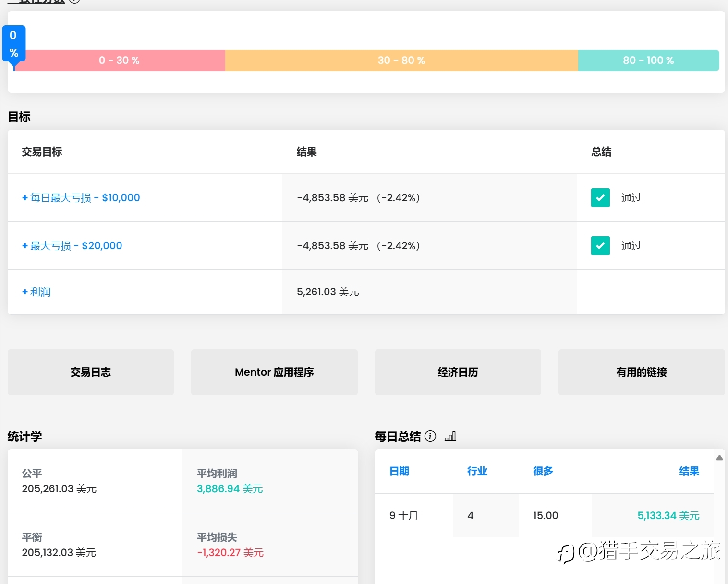
Task: Select the 9 十月 daily summary row
Action: (545, 515)
